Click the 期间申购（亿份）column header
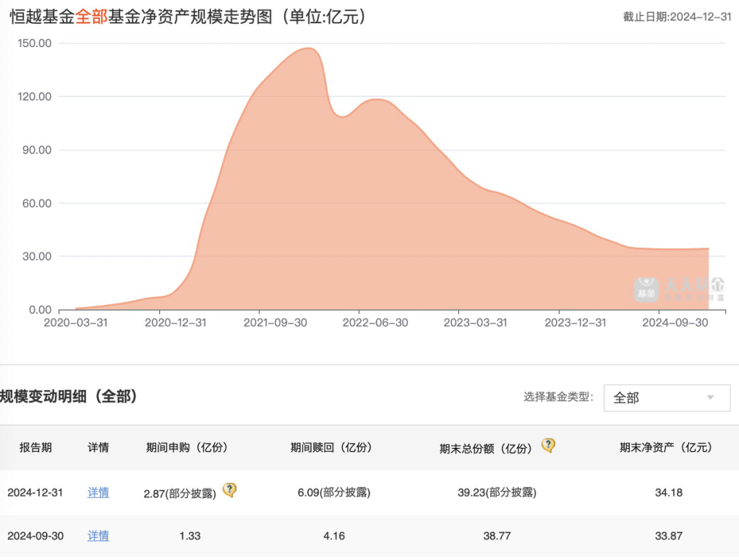This screenshot has width=739, height=560. [x=187, y=448]
